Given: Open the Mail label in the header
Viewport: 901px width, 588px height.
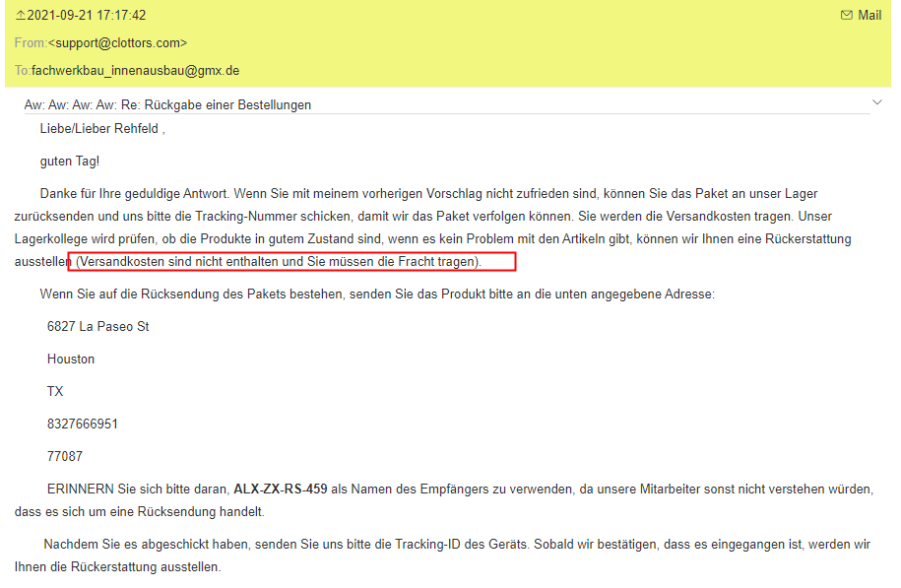Looking at the screenshot, I should click(869, 16).
